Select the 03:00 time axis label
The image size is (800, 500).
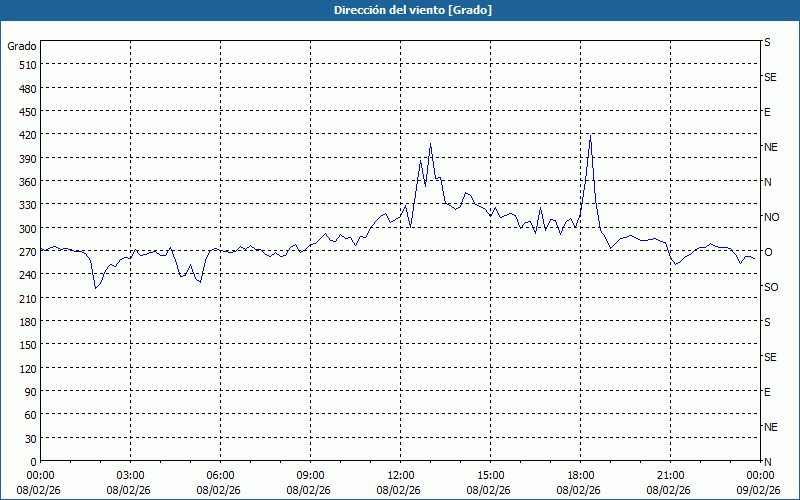coord(131,475)
